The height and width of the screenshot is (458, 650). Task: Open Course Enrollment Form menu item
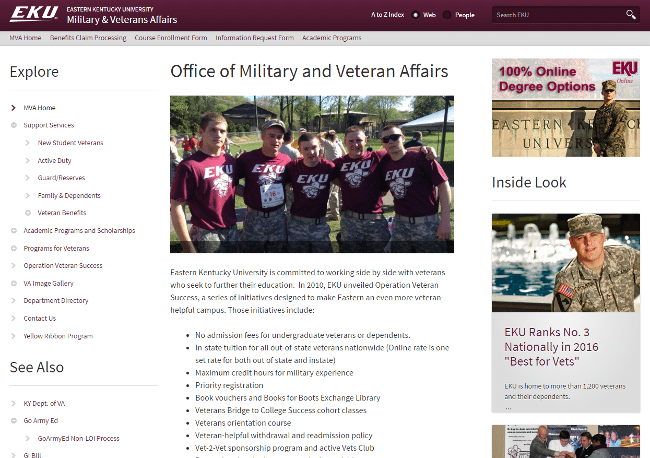(x=171, y=38)
